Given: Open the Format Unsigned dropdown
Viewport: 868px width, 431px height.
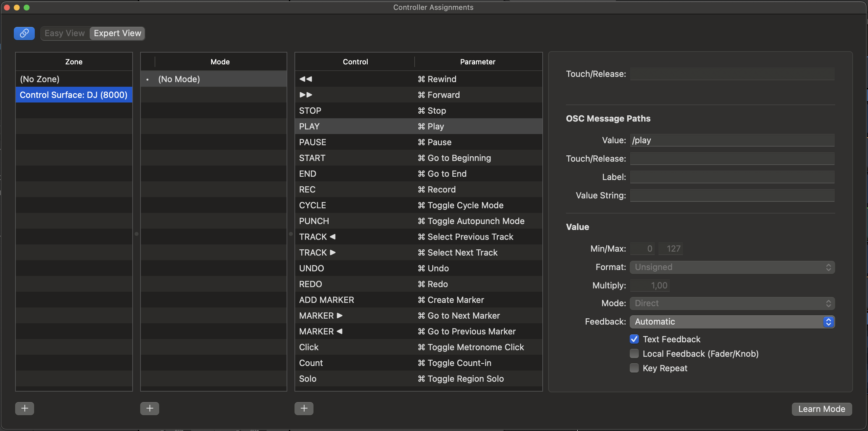Looking at the screenshot, I should pyautogui.click(x=732, y=267).
